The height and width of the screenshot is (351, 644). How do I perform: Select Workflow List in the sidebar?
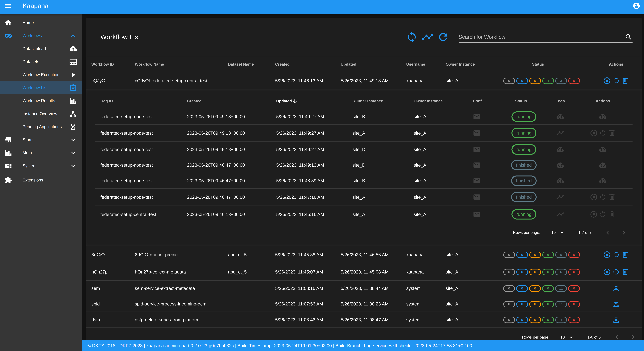click(41, 88)
